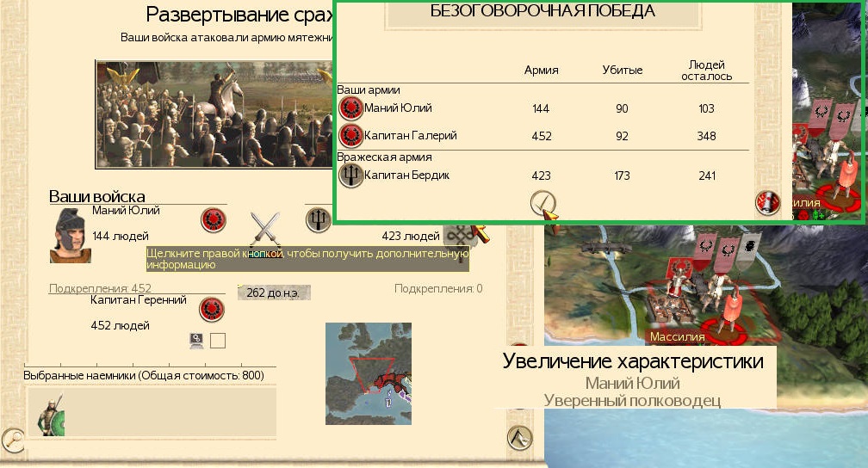Toggle the checkbox beside the computer icon

218,341
